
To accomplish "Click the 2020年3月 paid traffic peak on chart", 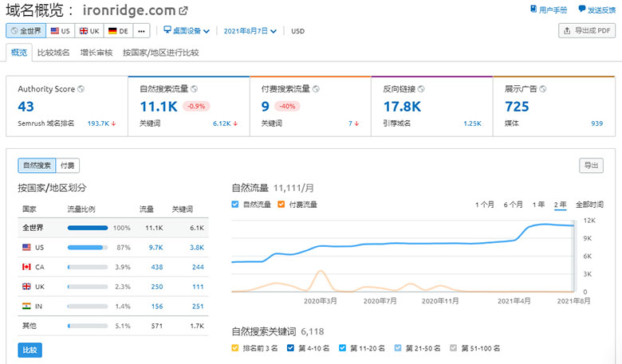I will pyautogui.click(x=320, y=272).
